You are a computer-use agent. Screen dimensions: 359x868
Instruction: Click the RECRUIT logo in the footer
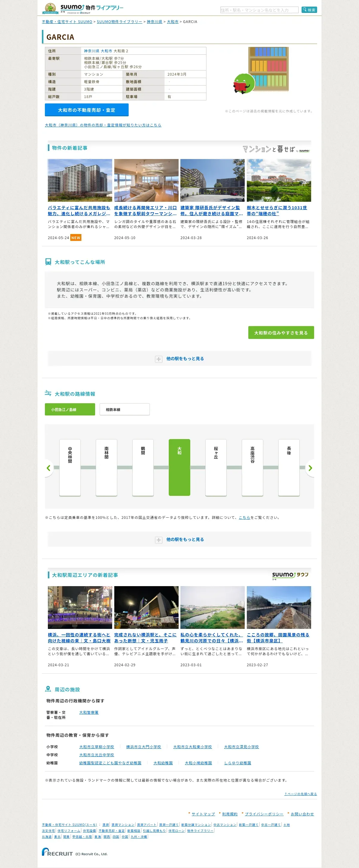point(57,852)
